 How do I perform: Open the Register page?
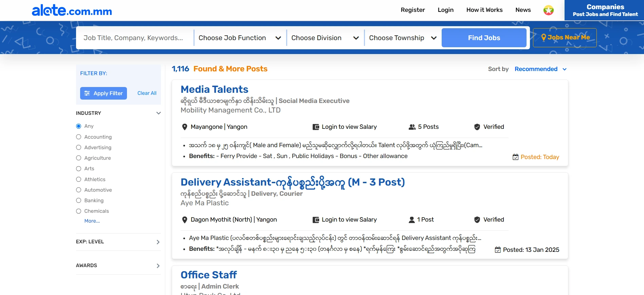pyautogui.click(x=413, y=10)
